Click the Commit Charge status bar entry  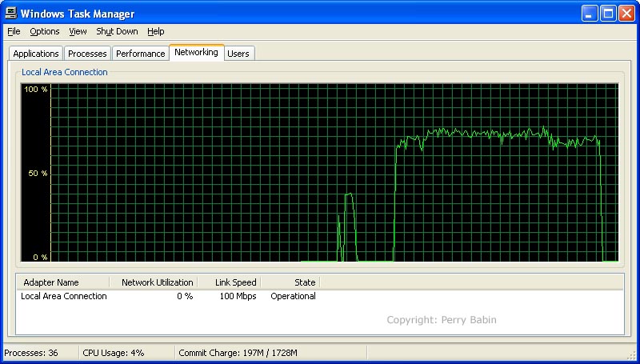(x=238, y=353)
